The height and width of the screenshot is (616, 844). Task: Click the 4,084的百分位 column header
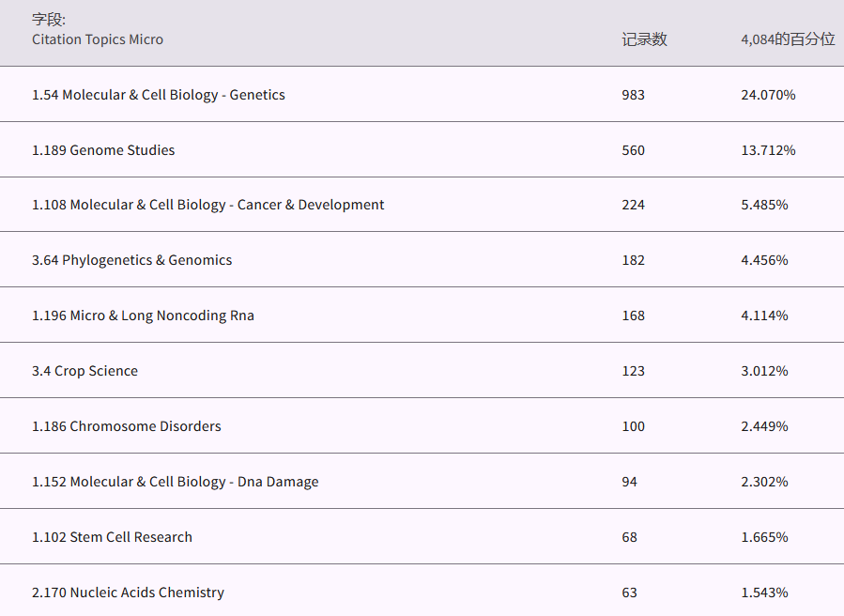point(787,39)
